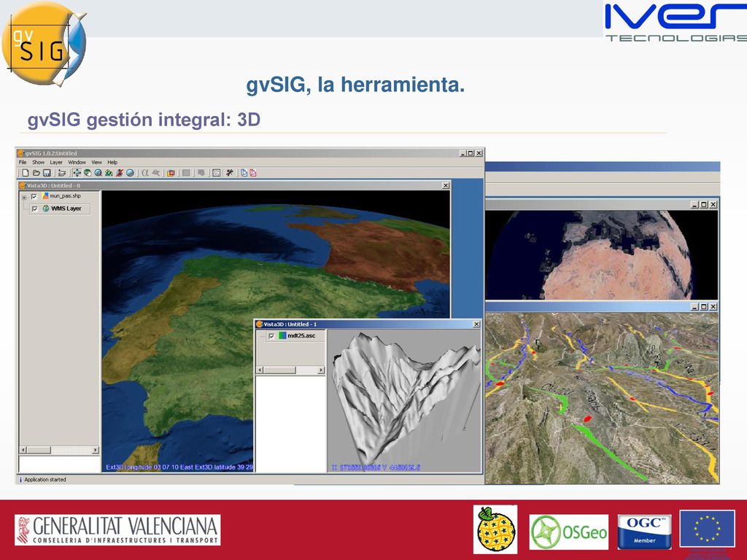The height and width of the screenshot is (560, 747).
Task: Toggle the WMS Layer visibility checkbox
Action: point(35,209)
